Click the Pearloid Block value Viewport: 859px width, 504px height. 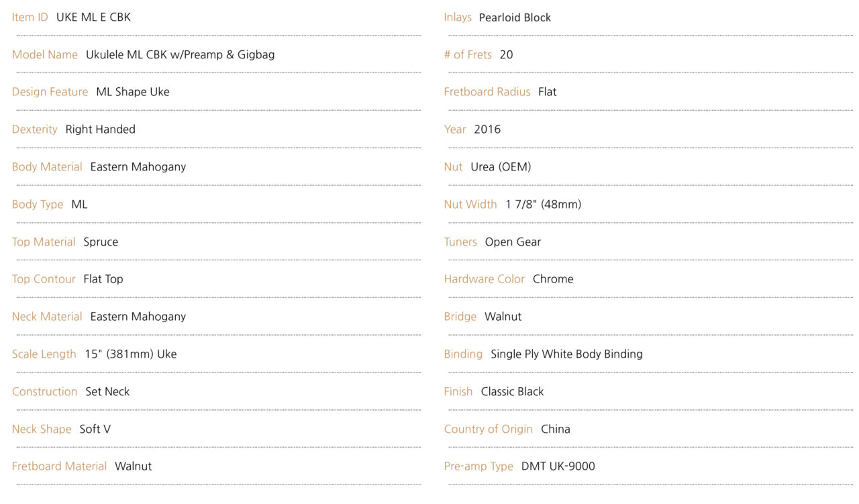pyautogui.click(x=515, y=17)
